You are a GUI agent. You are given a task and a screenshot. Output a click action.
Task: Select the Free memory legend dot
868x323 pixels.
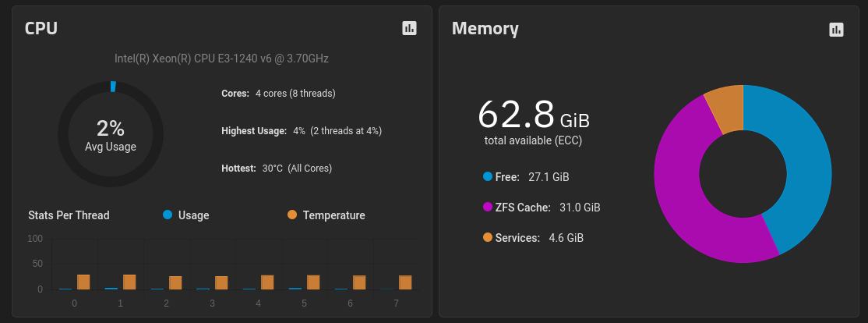pyautogui.click(x=488, y=177)
